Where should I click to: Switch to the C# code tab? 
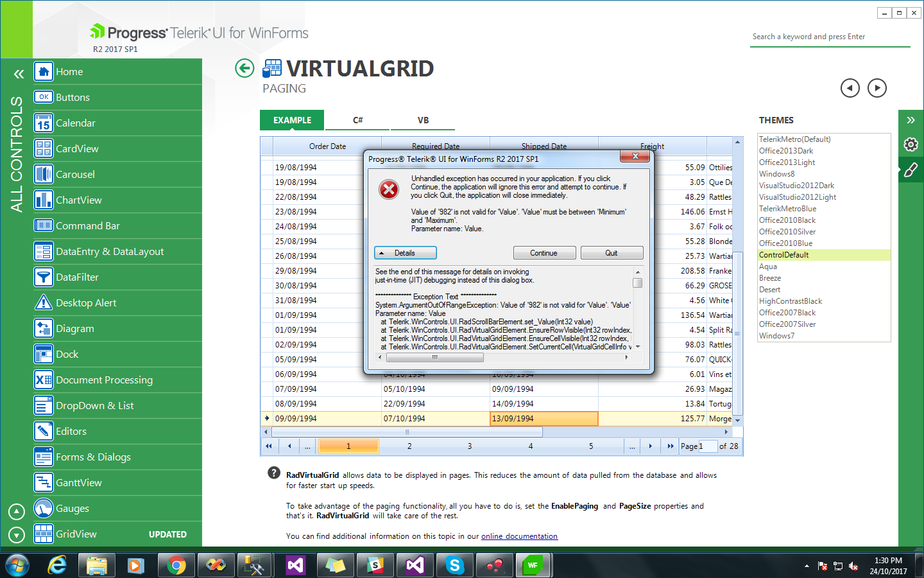click(x=357, y=120)
